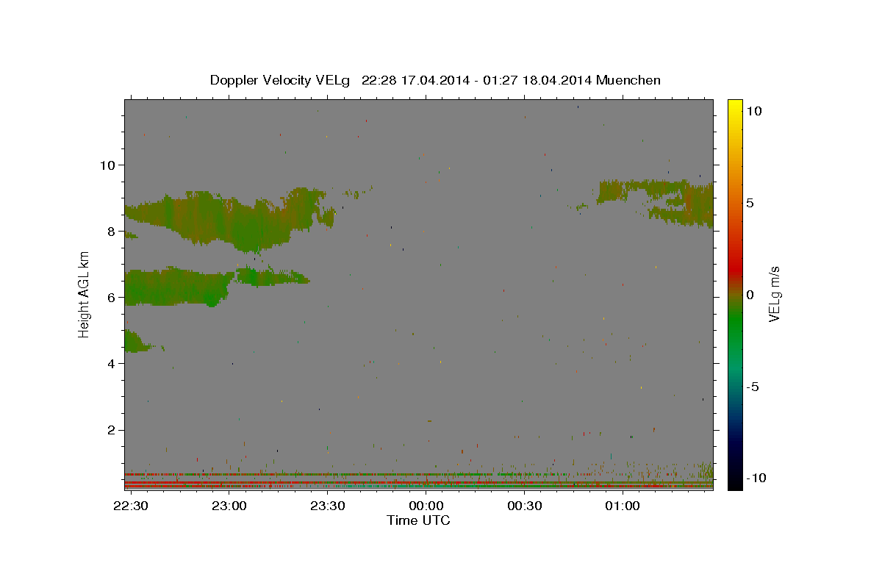Click the 23:00 time tick label

[229, 506]
